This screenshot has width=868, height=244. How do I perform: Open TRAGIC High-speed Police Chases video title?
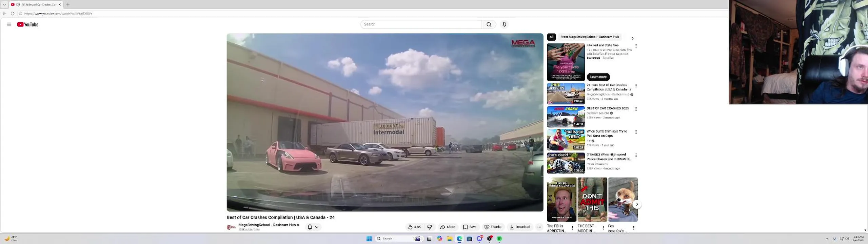[609, 157]
